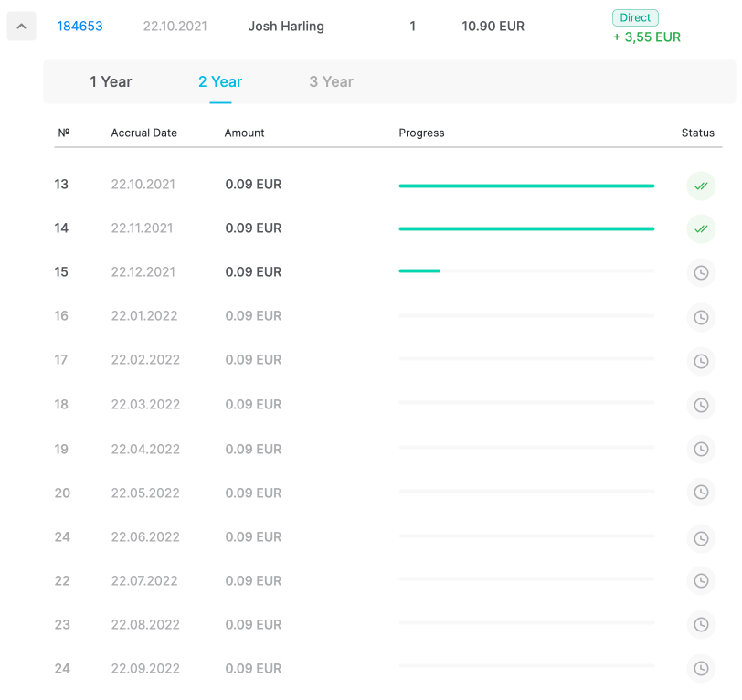Collapse the order 184653 details chevron
The image size is (742, 700).
(x=21, y=27)
